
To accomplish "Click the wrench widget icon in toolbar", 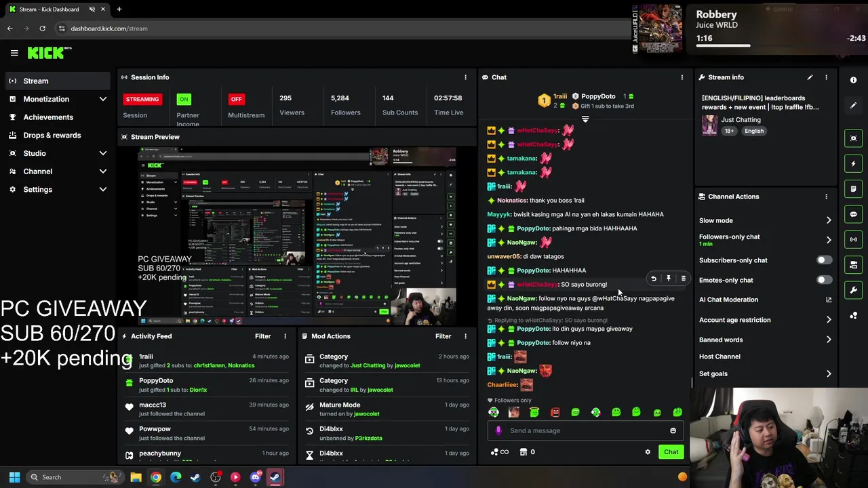I will pyautogui.click(x=853, y=290).
